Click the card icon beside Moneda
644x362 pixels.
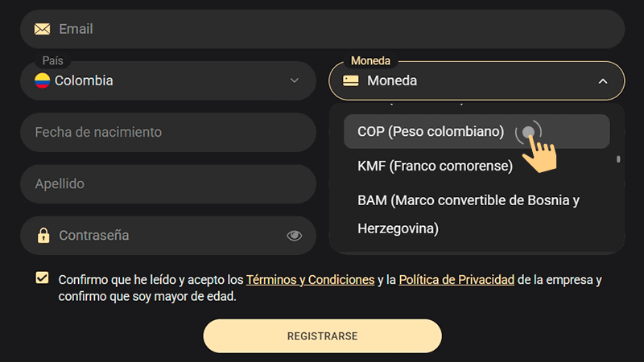(350, 80)
